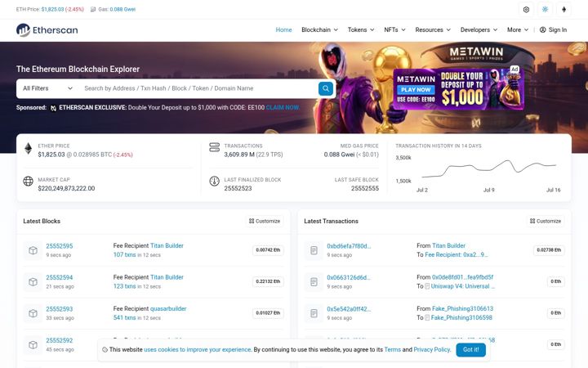The image size is (588, 368).
Task: Open block number 25552592
Action: click(x=60, y=340)
